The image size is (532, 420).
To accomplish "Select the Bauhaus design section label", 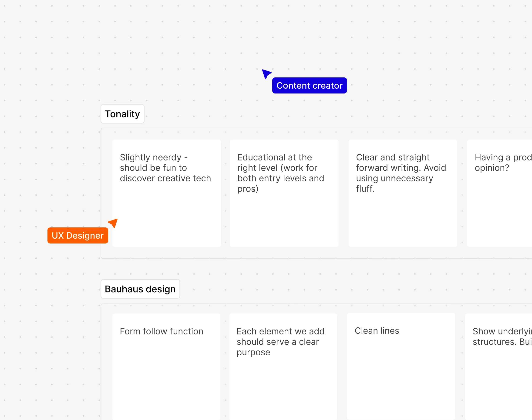I will (x=140, y=289).
